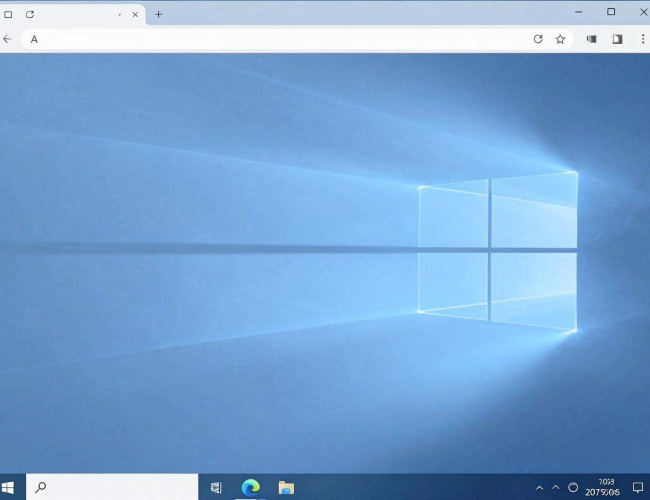Reload the page from the address bar
650x500 pixels.
(x=538, y=39)
